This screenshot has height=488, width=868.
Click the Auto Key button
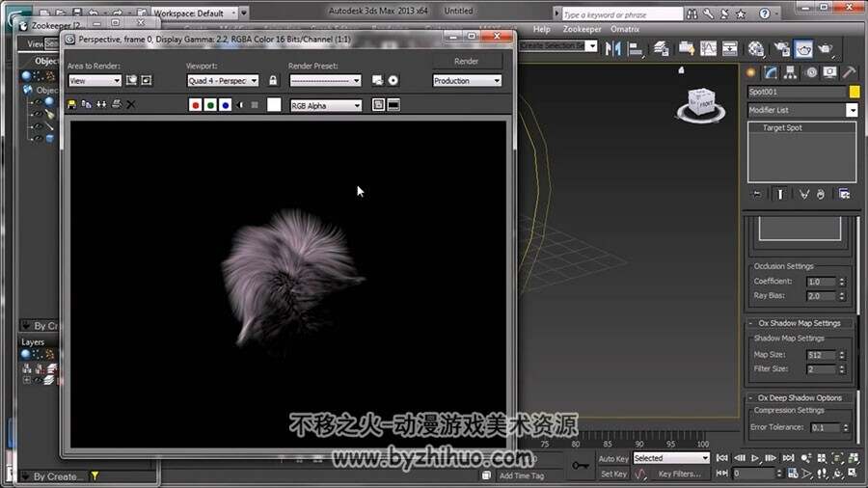pos(613,459)
